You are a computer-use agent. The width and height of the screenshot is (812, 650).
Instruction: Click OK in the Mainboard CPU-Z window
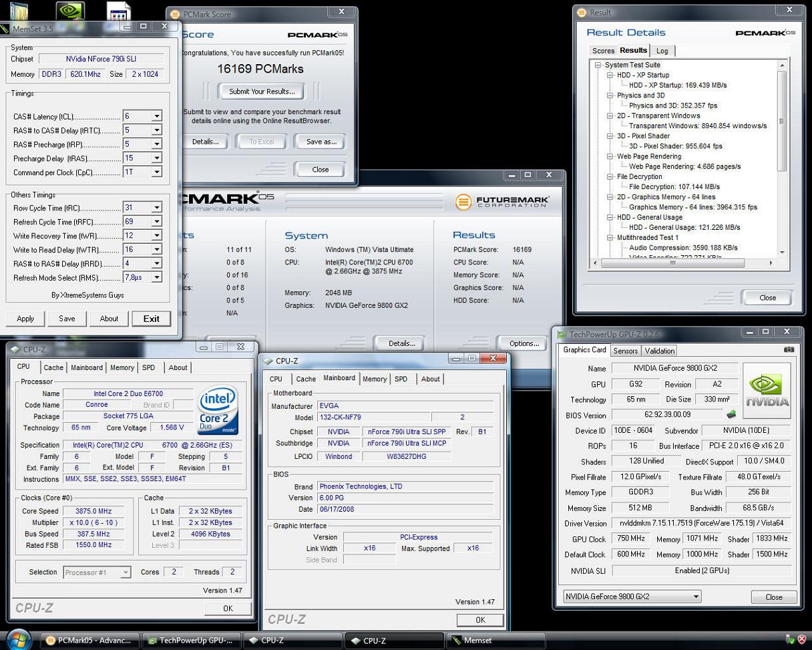coord(480,620)
